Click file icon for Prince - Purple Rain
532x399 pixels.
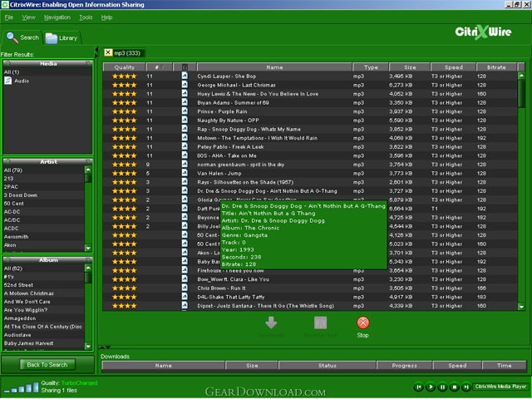tap(185, 111)
